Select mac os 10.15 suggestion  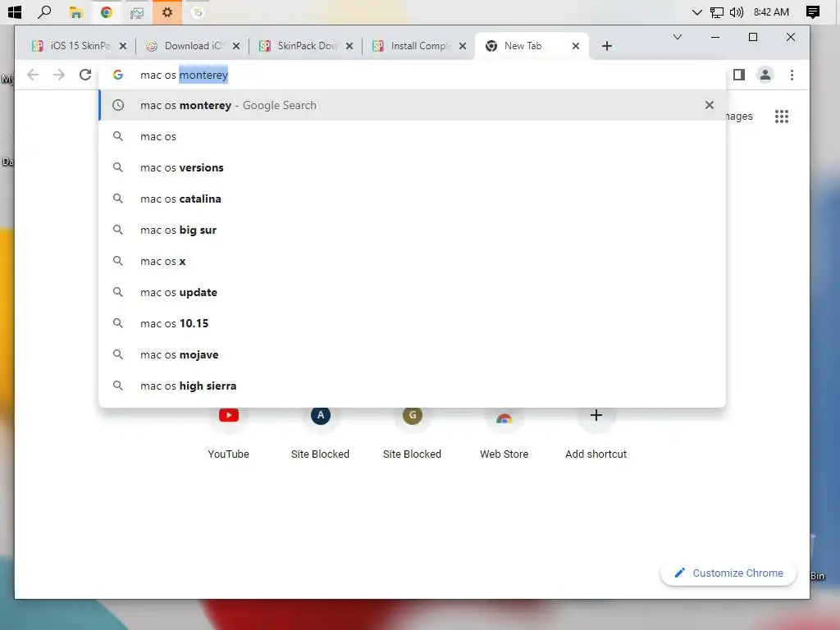point(412,323)
